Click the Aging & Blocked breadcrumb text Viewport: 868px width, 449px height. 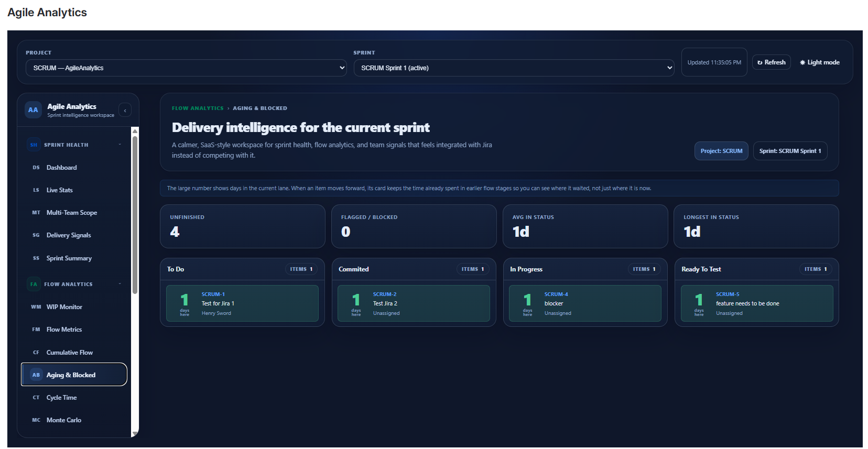click(x=260, y=108)
